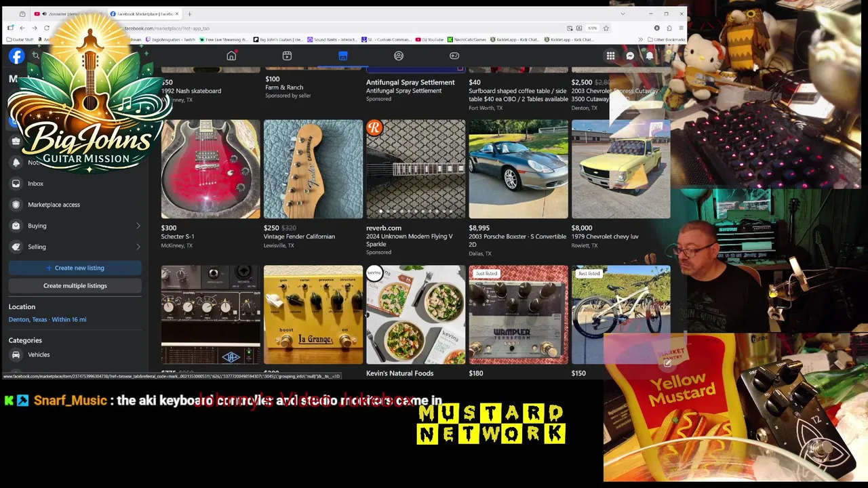Open Kevin's Natural Foods sponsored image
Image resolution: width=868 pixels, height=488 pixels.
(x=416, y=314)
